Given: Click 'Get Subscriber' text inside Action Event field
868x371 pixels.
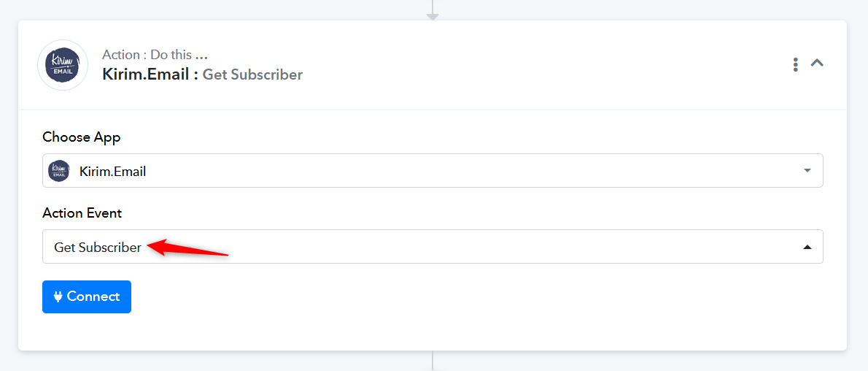Looking at the screenshot, I should point(98,248).
